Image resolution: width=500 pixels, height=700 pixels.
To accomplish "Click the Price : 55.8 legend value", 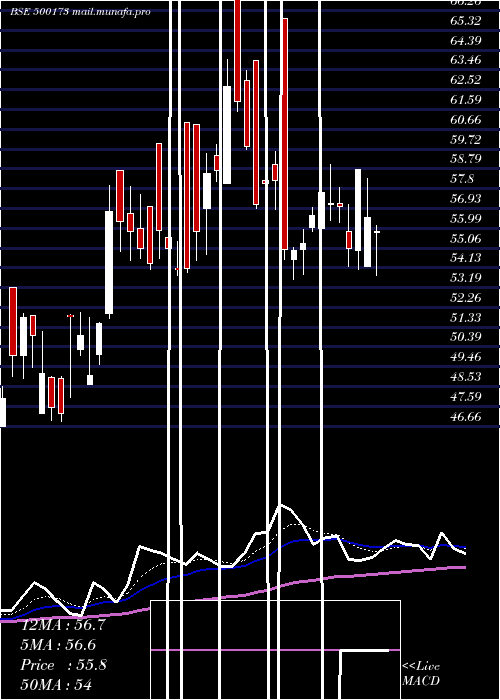I will [x=63, y=665].
